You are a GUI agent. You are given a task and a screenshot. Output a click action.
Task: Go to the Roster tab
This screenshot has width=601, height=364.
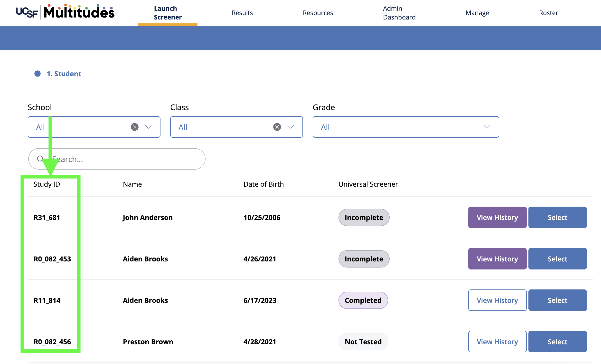(x=548, y=13)
